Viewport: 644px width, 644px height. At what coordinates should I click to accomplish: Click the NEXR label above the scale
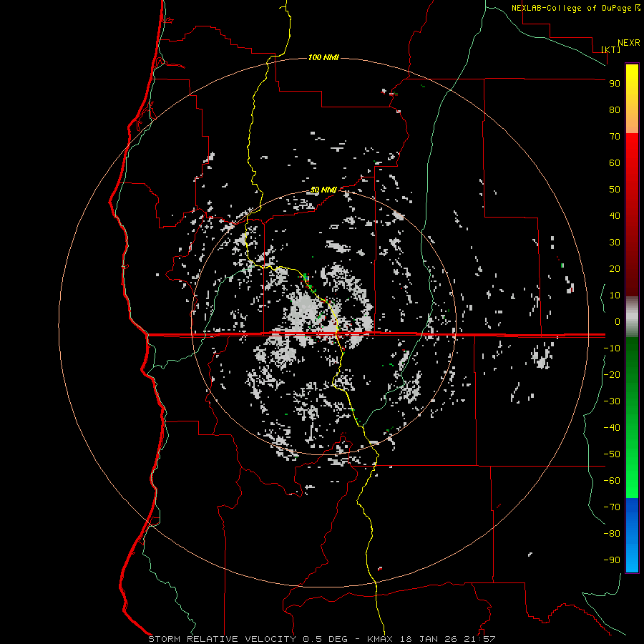click(x=628, y=43)
